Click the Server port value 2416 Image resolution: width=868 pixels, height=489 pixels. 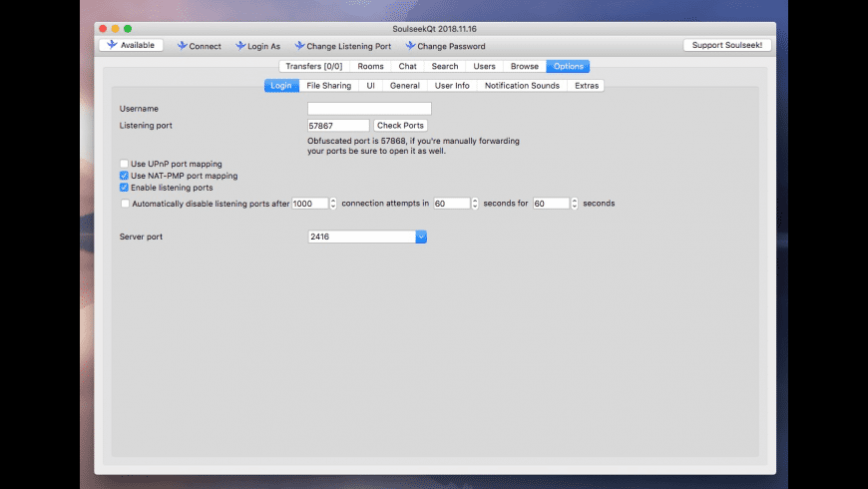pyautogui.click(x=362, y=237)
